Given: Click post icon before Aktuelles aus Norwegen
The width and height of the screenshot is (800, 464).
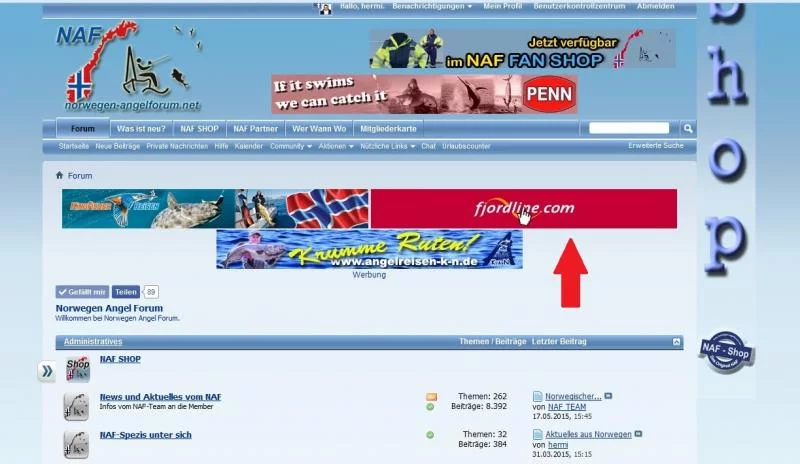Looking at the screenshot, I should click(537, 434).
